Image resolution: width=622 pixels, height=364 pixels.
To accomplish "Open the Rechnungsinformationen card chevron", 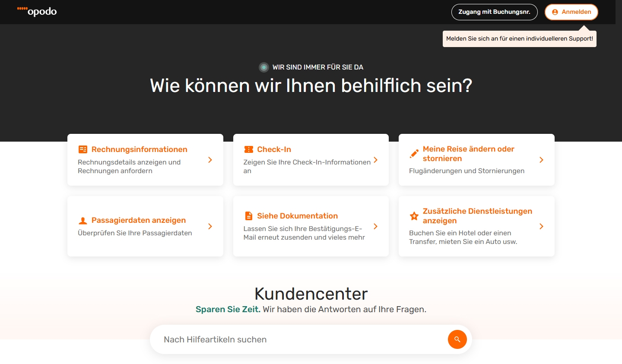I will tap(210, 160).
